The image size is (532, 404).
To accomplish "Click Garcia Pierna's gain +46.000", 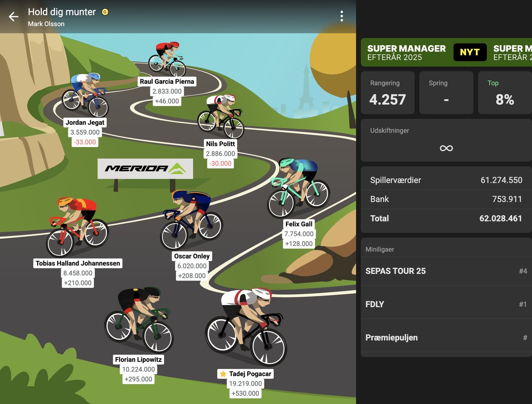I will tap(167, 101).
